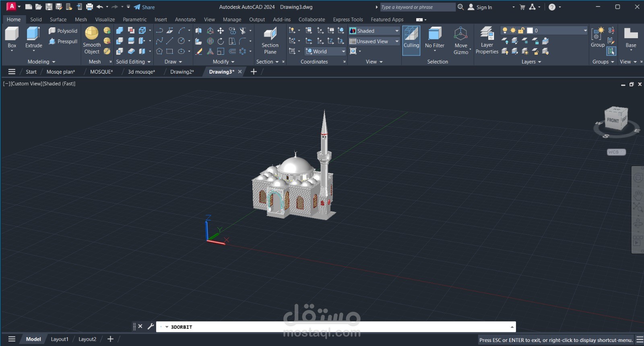Expand the Modify panel
This screenshot has height=346, width=644.
coord(224,62)
